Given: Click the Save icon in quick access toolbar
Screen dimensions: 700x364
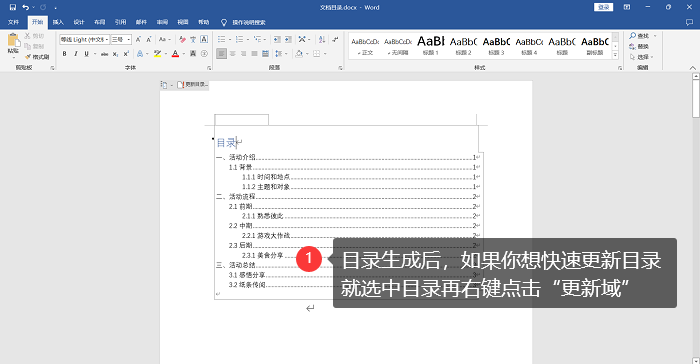Looking at the screenshot, I should (x=12, y=7).
